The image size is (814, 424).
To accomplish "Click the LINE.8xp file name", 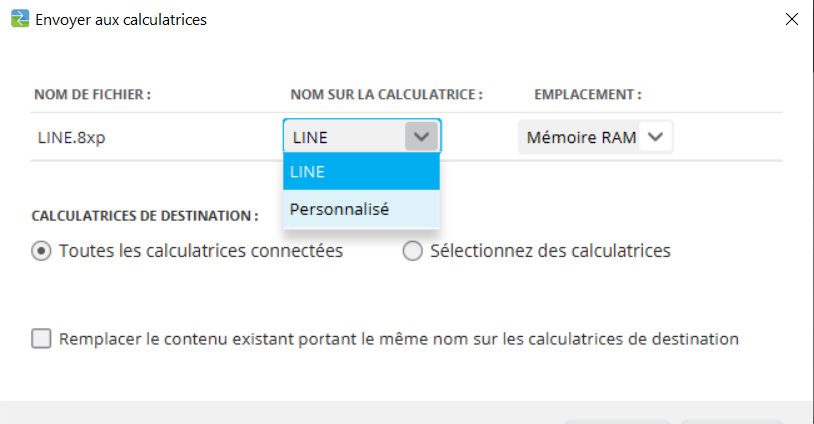I will point(70,137).
